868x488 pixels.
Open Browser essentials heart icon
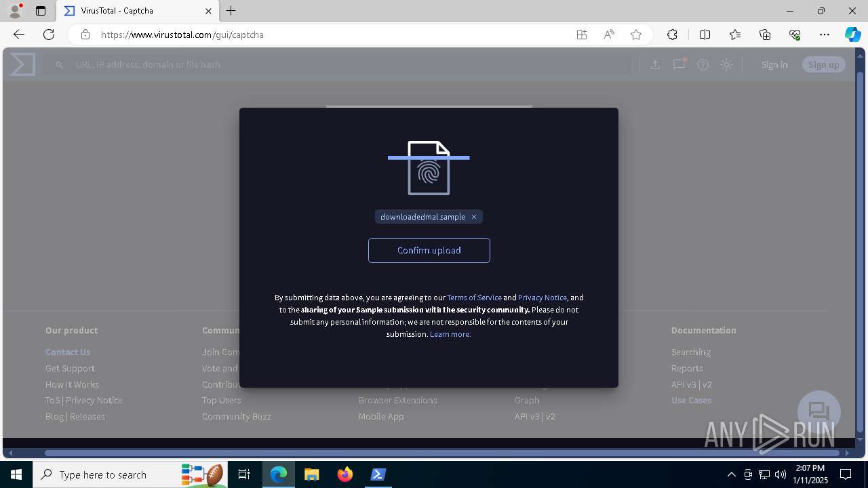click(x=795, y=35)
